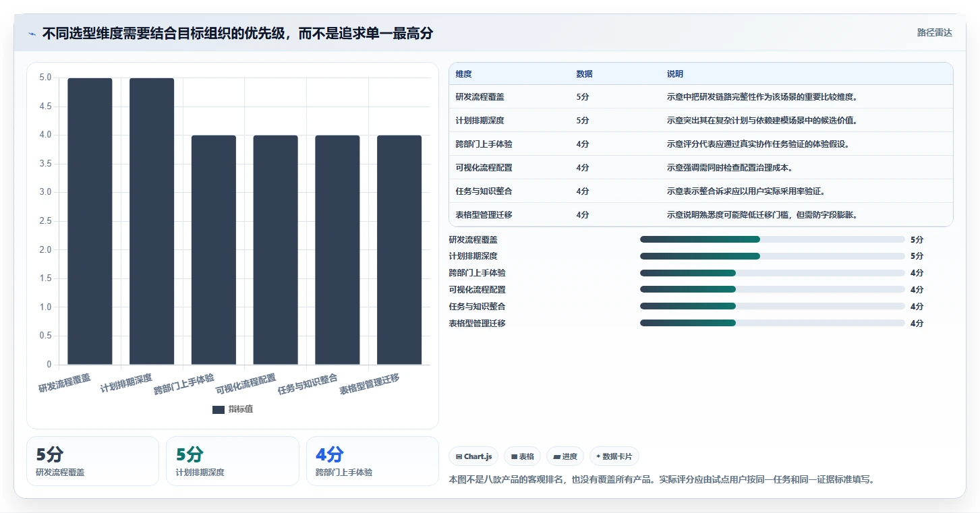980x513 pixels.
Task: Click the description starting 示意评分代表应通过
Action: pyautogui.click(x=758, y=144)
